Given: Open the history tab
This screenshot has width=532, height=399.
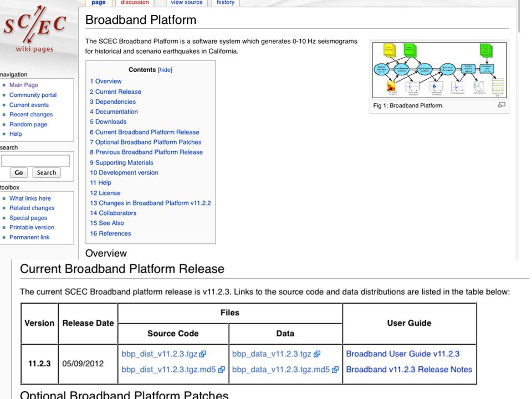Looking at the screenshot, I should pos(226,2).
